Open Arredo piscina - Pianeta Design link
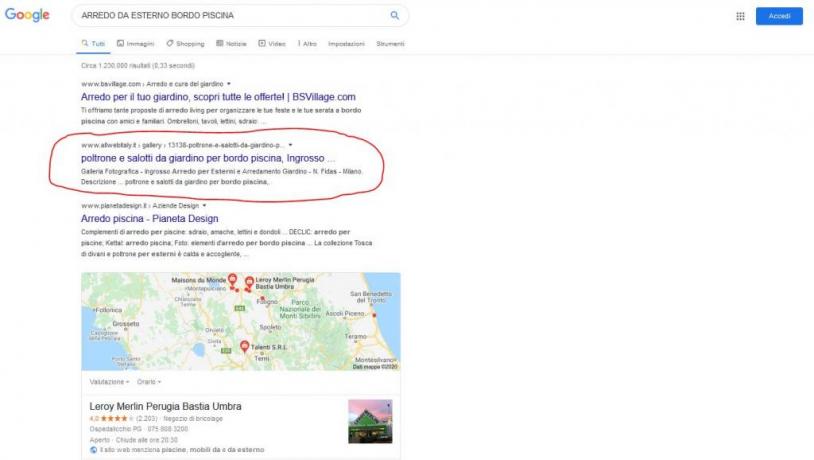The width and height of the screenshot is (814, 460). 150,219
